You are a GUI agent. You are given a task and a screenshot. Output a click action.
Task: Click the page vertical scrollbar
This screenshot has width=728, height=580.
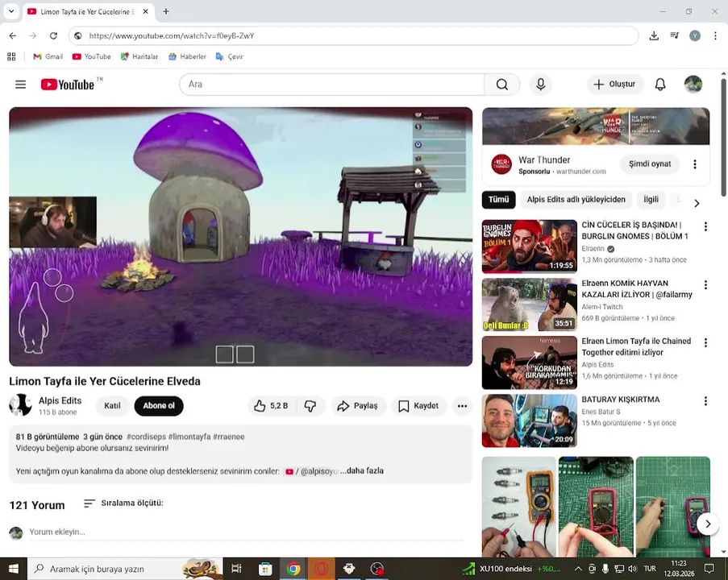(x=723, y=137)
